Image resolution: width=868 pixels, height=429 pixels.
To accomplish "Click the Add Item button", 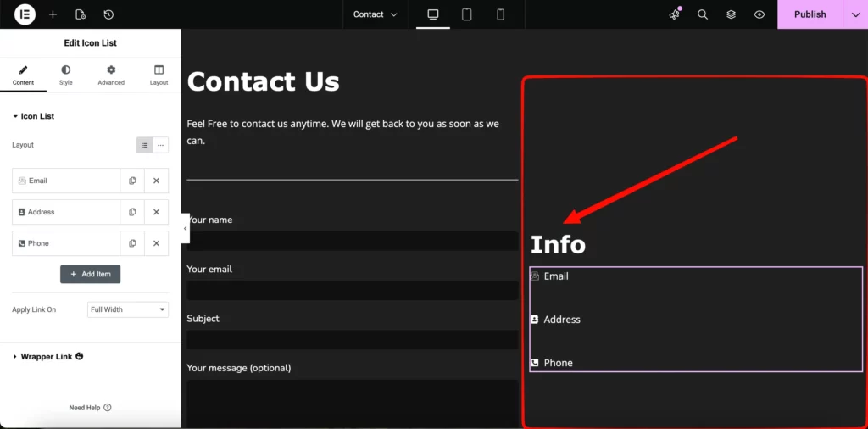I will point(90,274).
